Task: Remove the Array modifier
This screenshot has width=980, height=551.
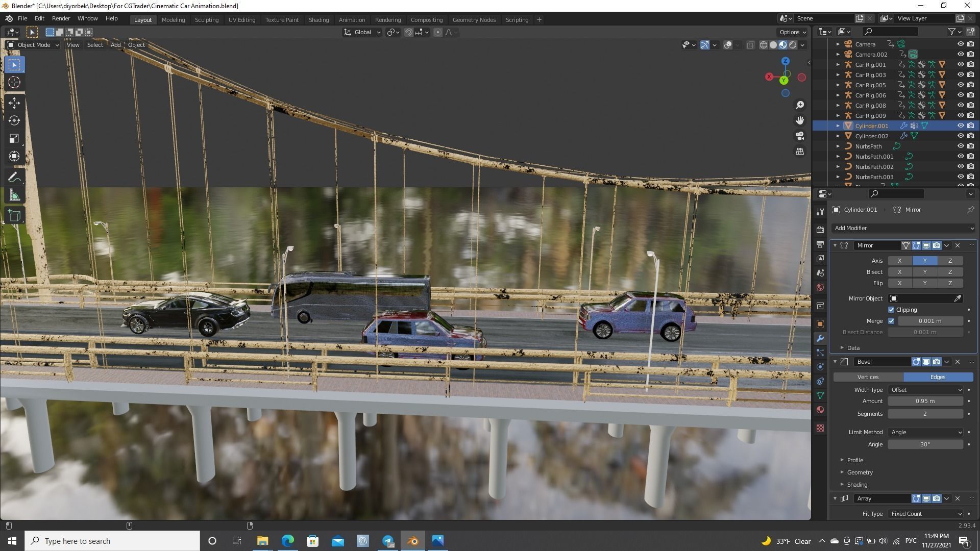Action: pos(958,498)
